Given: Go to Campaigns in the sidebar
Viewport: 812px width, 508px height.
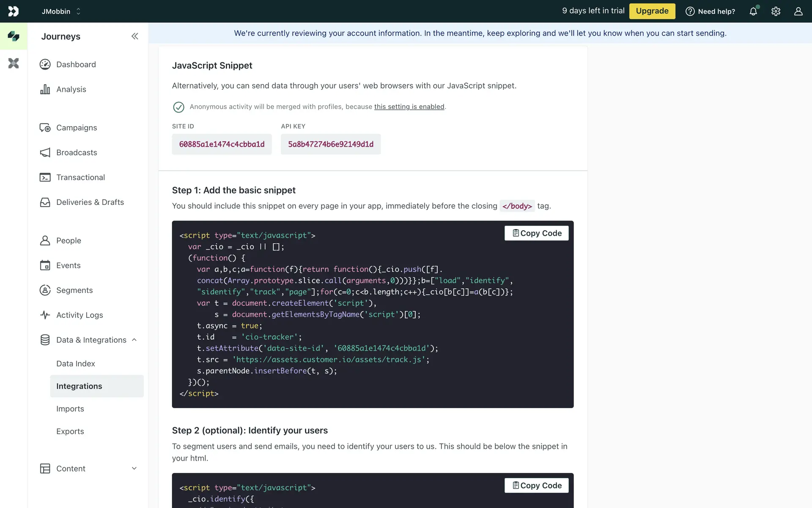Looking at the screenshot, I should pos(77,128).
